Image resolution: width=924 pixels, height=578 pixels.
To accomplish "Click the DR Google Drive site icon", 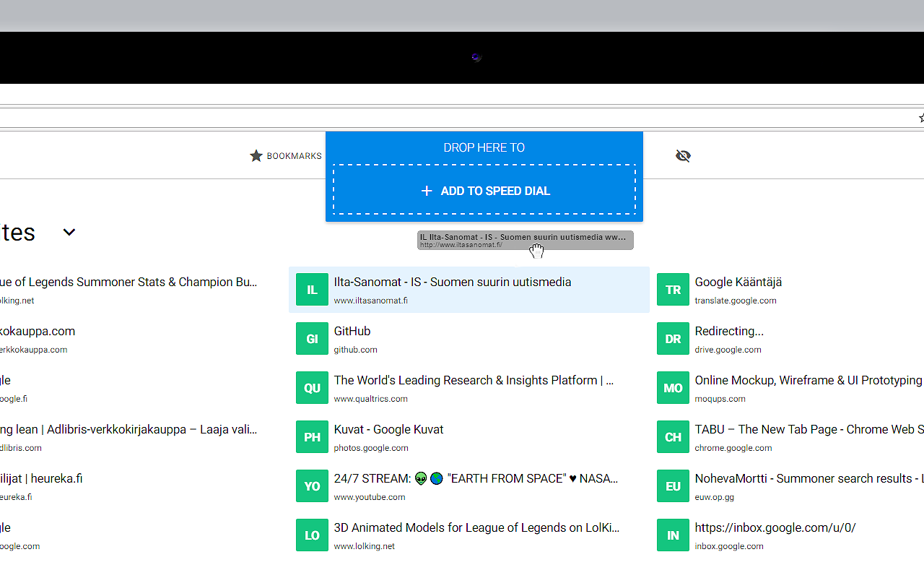I will point(673,339).
